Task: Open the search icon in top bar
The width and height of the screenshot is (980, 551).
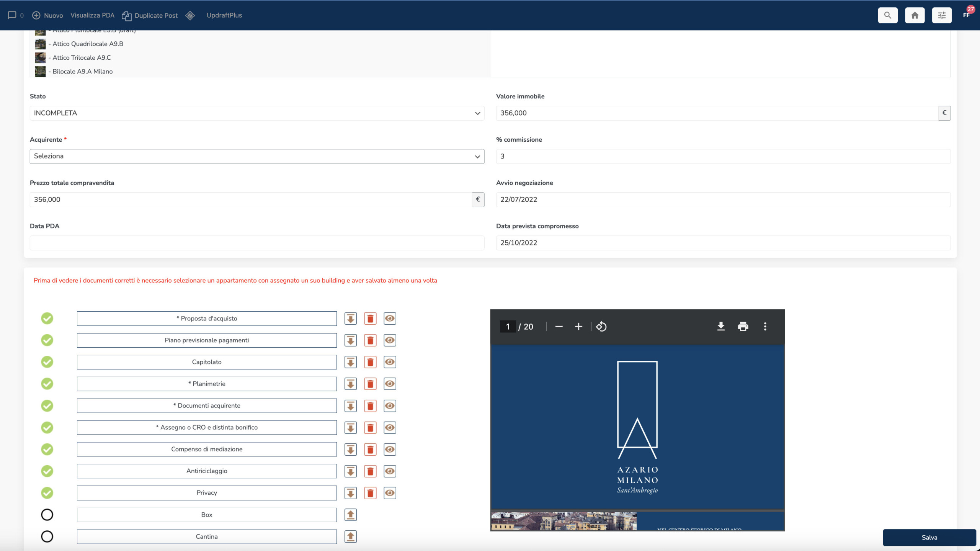Action: [887, 15]
